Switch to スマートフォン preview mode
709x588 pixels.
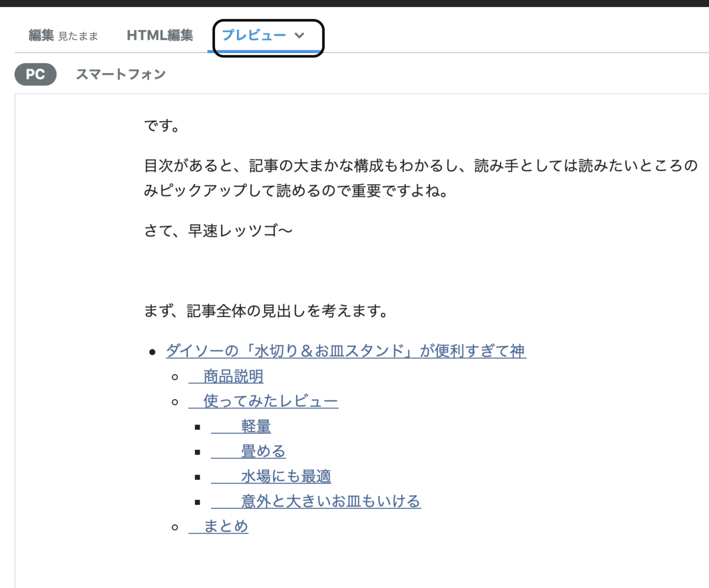click(121, 74)
